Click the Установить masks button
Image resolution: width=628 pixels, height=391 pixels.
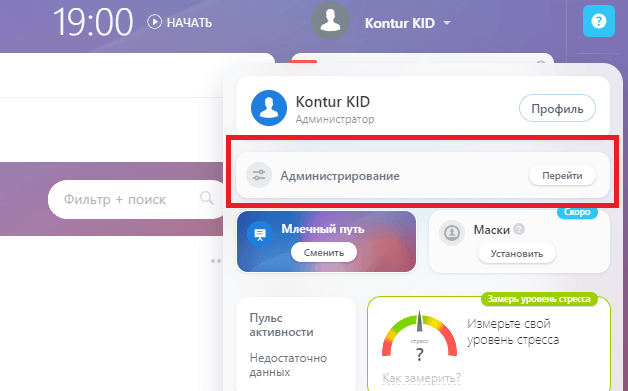[x=517, y=254]
